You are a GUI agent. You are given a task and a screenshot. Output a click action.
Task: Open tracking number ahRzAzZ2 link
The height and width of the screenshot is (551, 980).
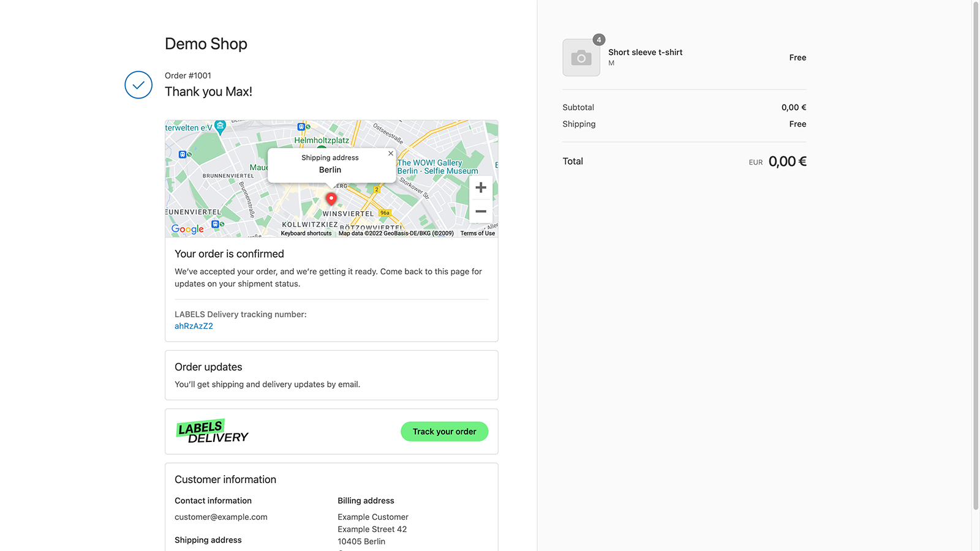coord(194,326)
